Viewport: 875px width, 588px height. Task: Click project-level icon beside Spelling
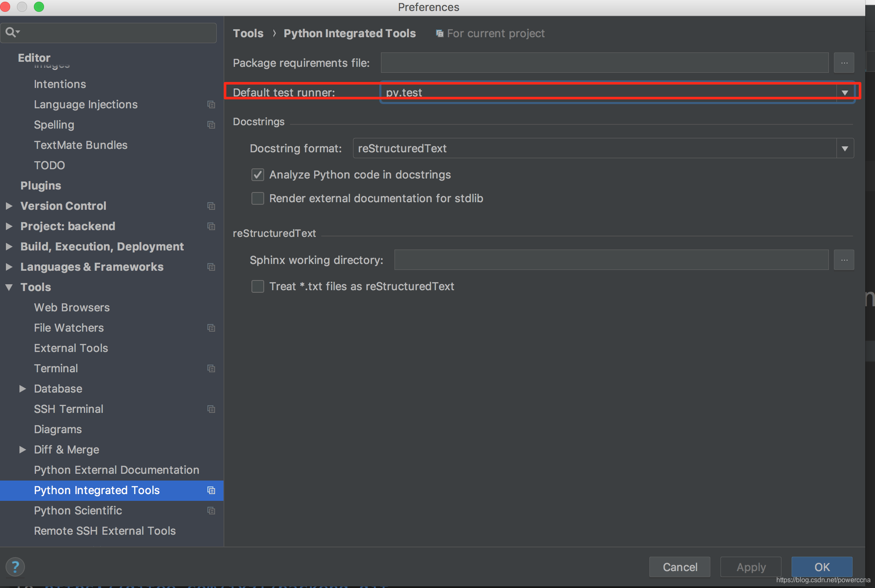click(211, 125)
